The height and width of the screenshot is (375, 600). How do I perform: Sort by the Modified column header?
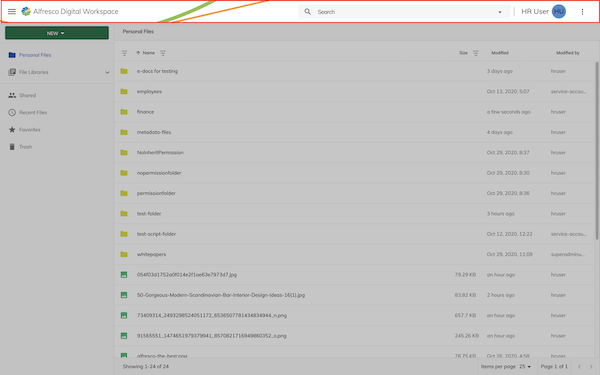tap(500, 53)
